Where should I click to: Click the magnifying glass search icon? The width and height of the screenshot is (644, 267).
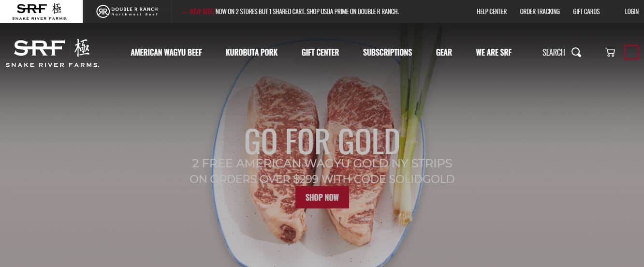[576, 52]
